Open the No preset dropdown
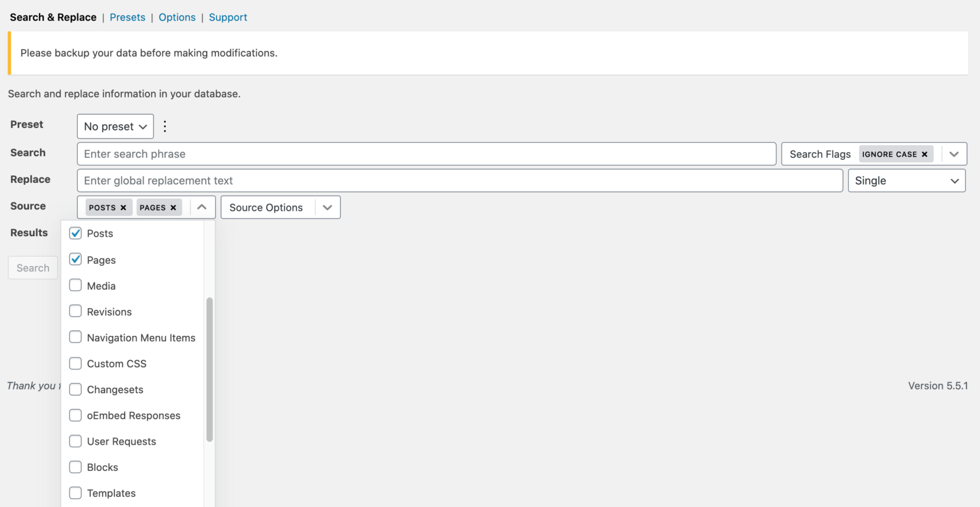 [x=115, y=126]
